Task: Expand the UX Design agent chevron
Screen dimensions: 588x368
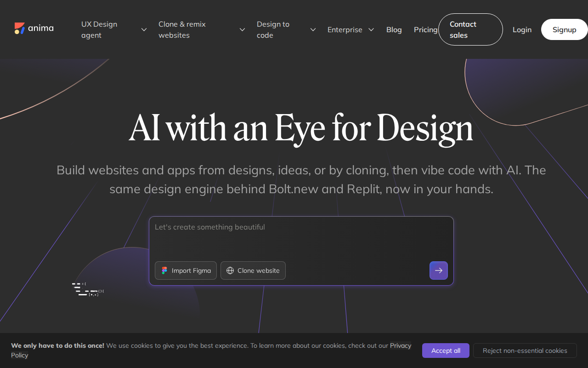Action: [x=144, y=30]
